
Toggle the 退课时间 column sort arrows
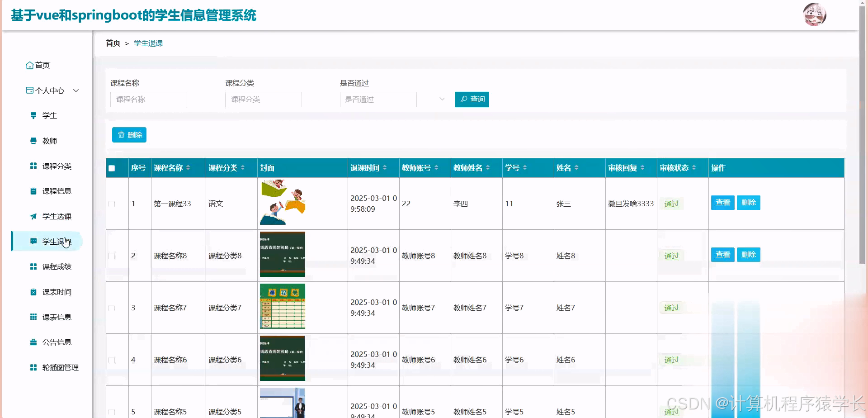coord(385,167)
